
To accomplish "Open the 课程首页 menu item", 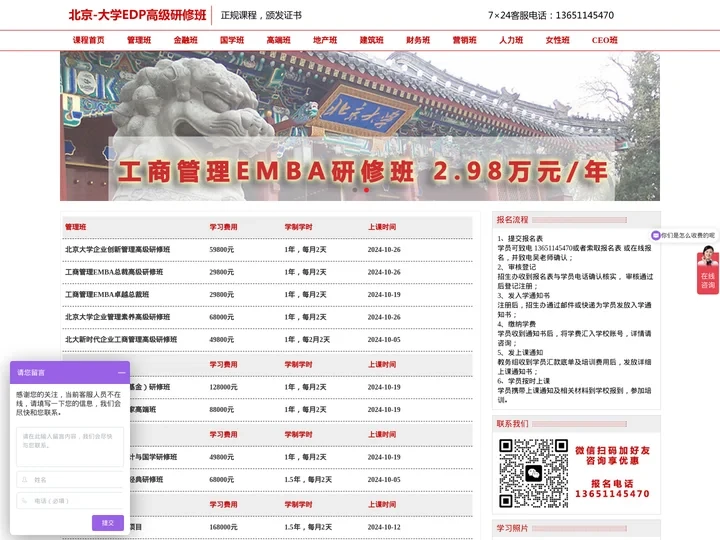I will [x=89, y=40].
